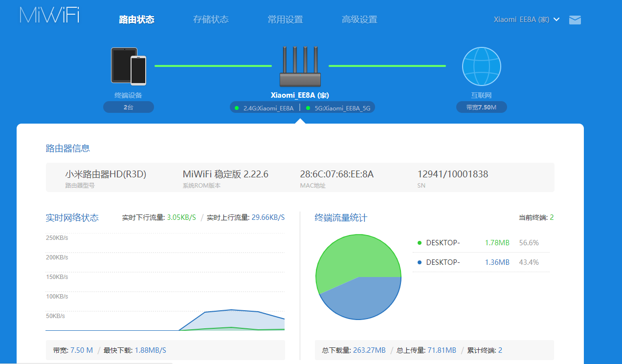Viewport: 622px width, 364px height.
Task: Click the 50KB/s axis label on the graph
Action: (x=55, y=316)
